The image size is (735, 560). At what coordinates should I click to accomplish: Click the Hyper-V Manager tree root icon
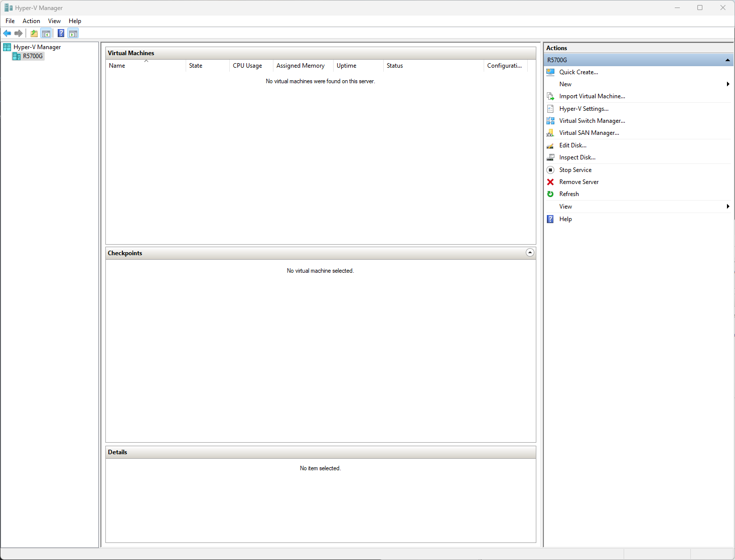[7, 47]
